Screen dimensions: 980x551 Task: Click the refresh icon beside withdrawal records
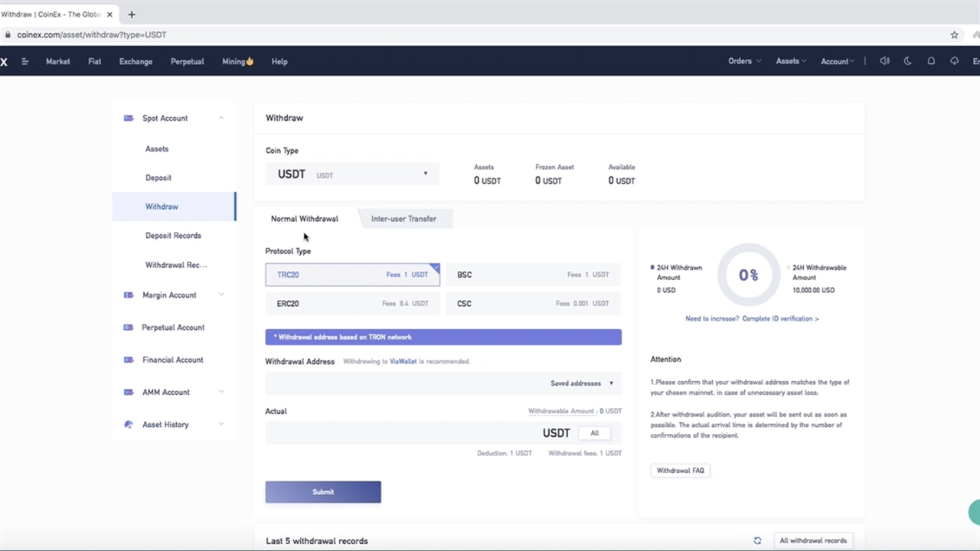757,540
